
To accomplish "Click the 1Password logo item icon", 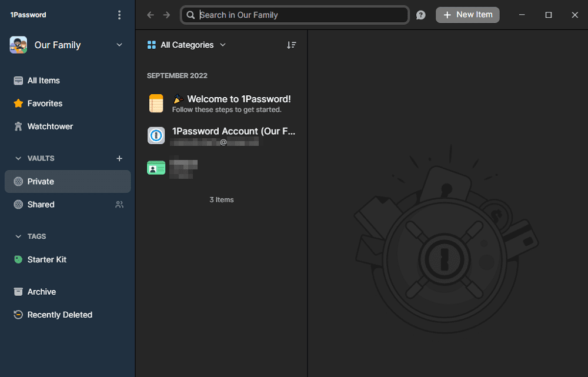I will (156, 136).
